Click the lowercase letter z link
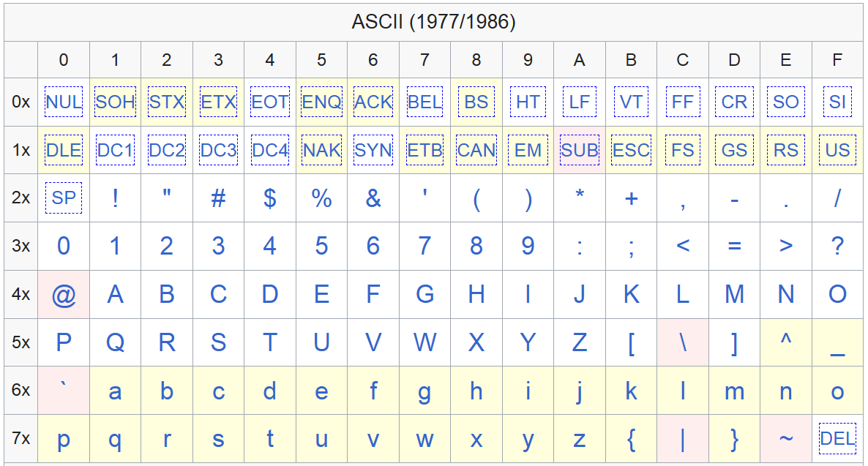Image resolution: width=868 pixels, height=466 pixels. (x=580, y=440)
